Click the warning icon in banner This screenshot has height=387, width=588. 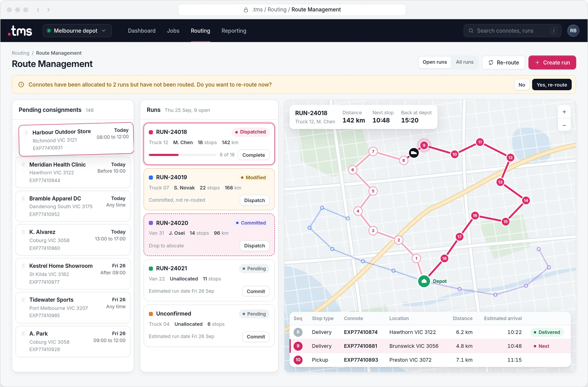[x=21, y=85]
